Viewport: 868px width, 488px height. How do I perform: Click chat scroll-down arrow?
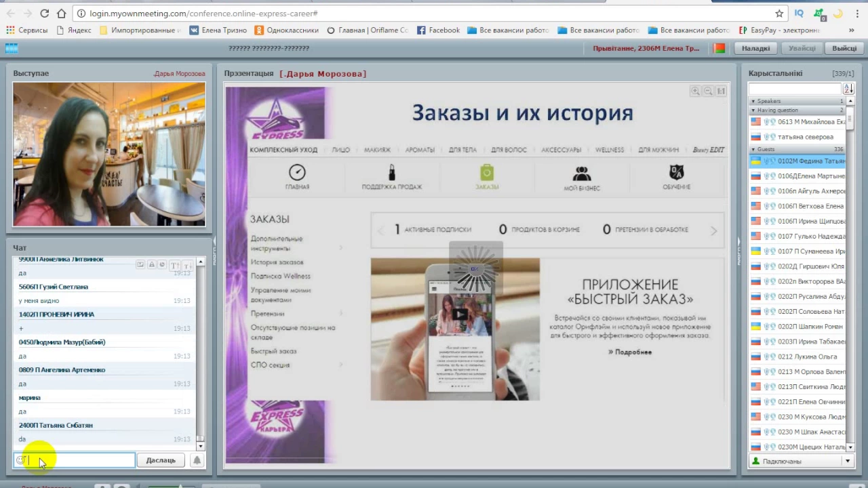pyautogui.click(x=200, y=446)
